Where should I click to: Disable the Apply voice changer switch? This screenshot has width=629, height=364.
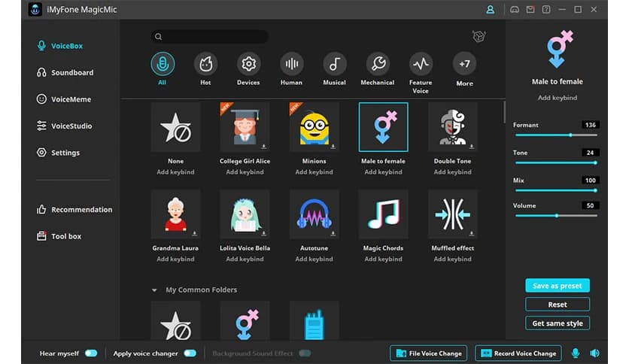(190, 353)
